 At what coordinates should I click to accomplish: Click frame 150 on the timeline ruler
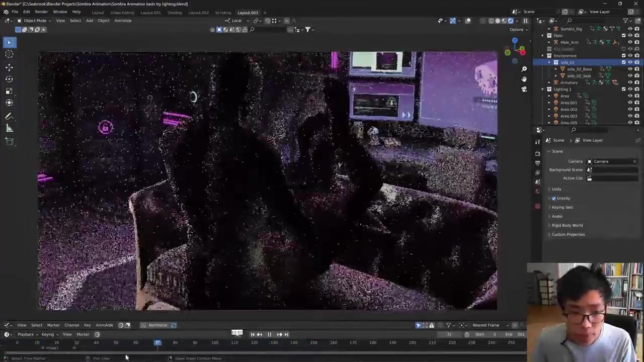tap(313, 343)
